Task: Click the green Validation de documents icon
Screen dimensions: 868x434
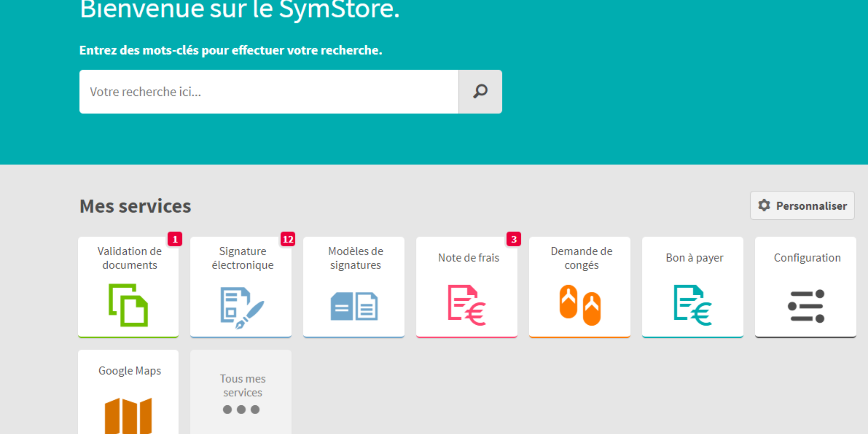Action: point(128,305)
